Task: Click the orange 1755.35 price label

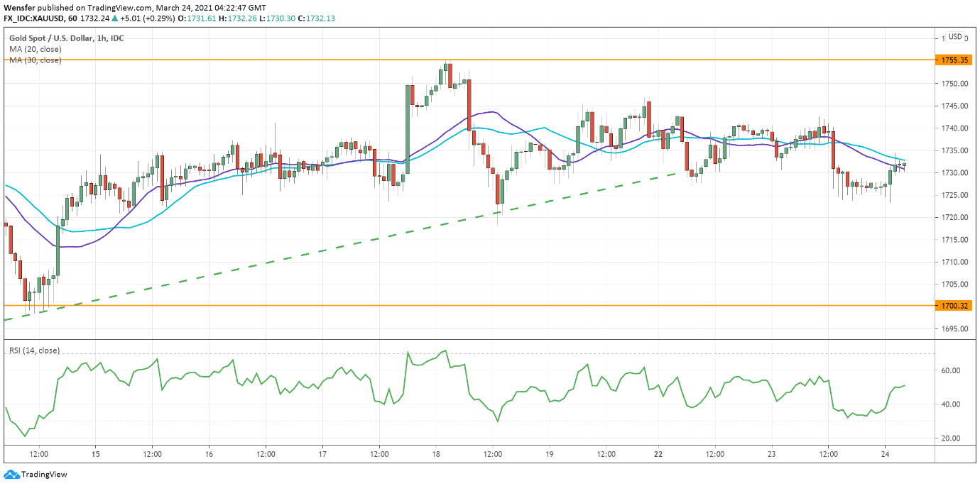Action: click(955, 60)
